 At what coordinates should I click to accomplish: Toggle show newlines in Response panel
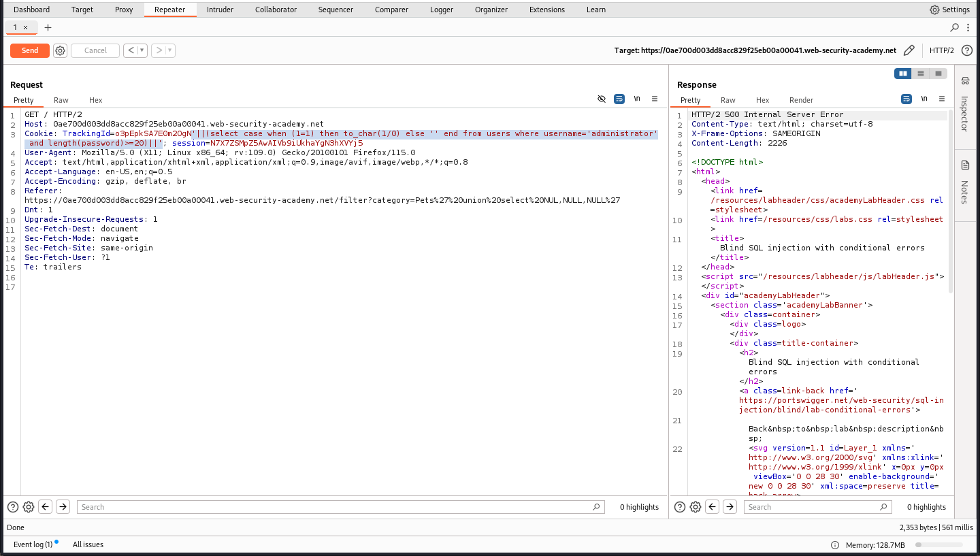(924, 99)
